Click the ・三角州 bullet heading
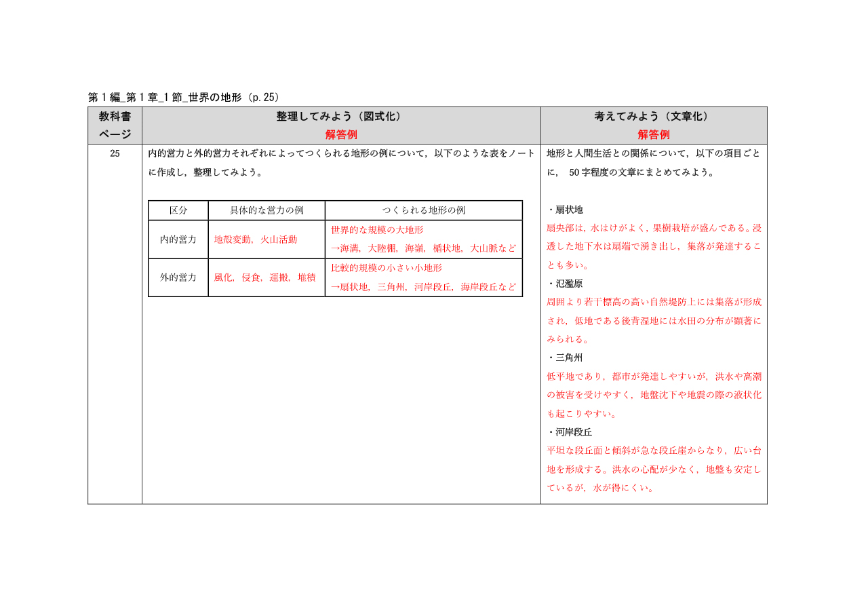Viewport: 868px width, 614px height. (565, 358)
